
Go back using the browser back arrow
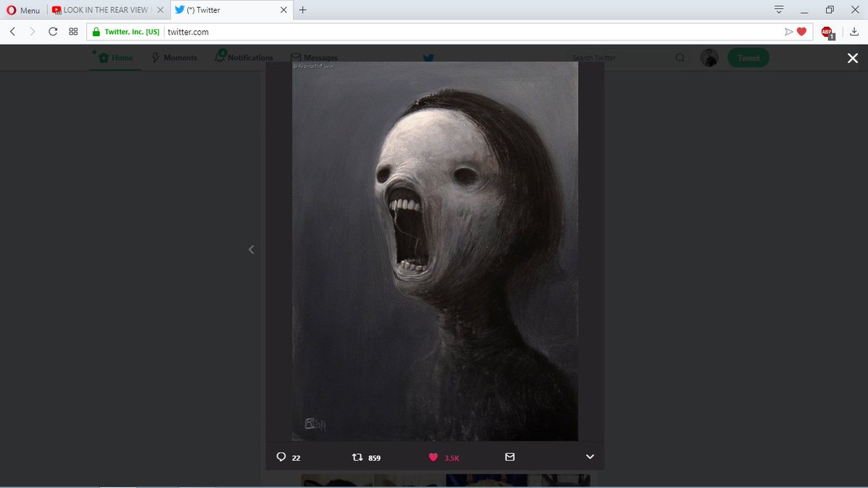click(x=13, y=32)
